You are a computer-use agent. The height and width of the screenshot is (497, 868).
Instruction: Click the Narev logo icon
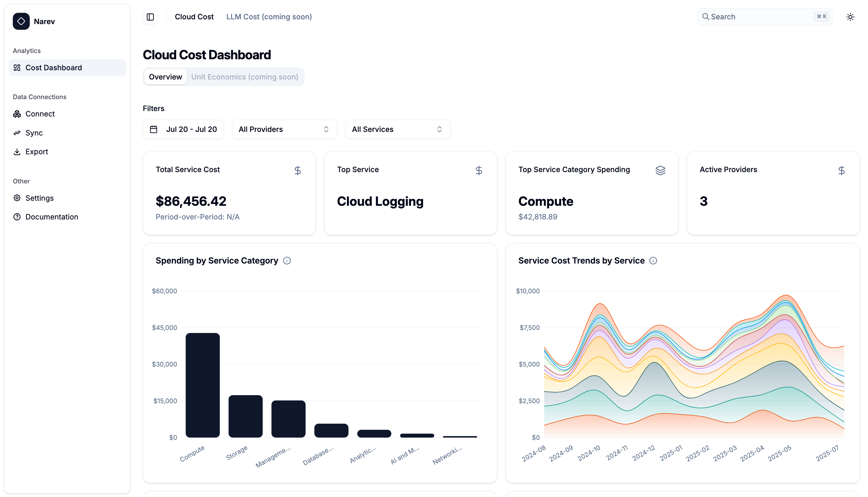(21, 21)
